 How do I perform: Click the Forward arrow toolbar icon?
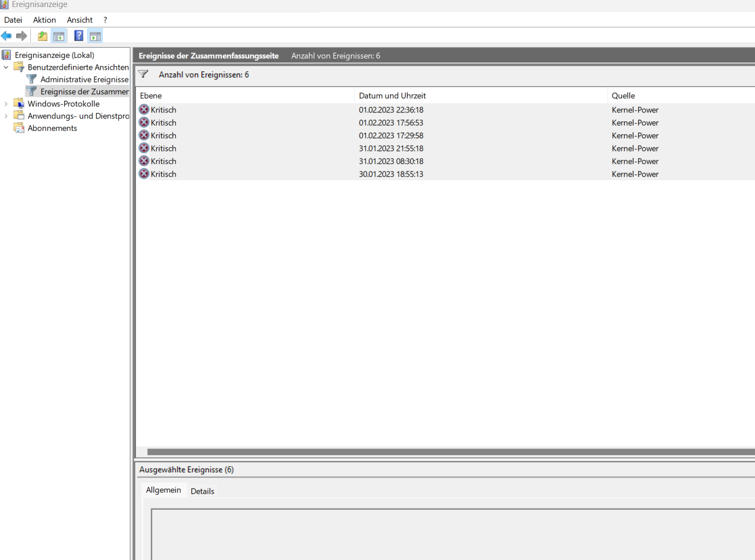point(22,36)
